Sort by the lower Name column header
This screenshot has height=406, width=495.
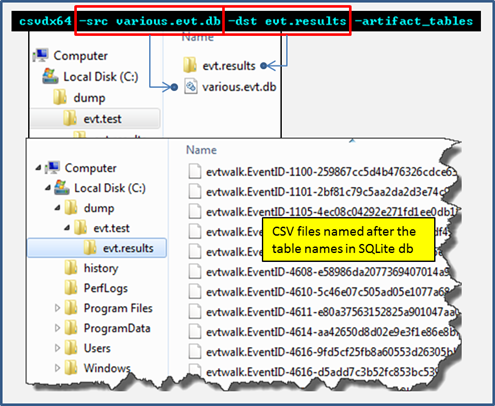click(x=201, y=150)
